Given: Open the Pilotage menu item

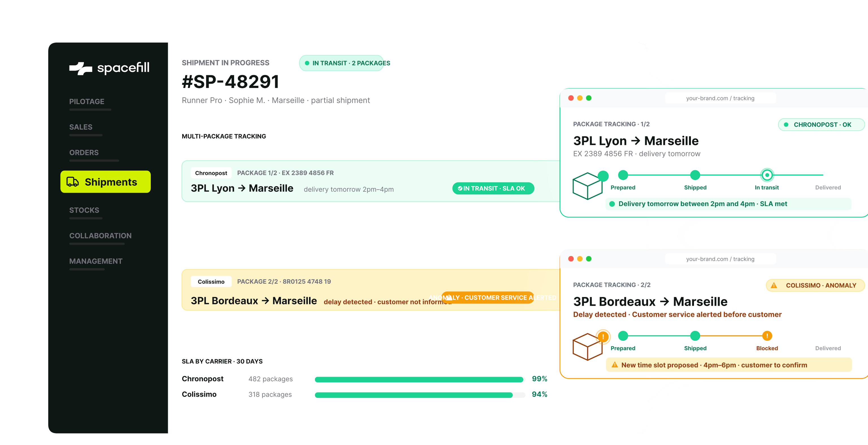Looking at the screenshot, I should click(x=86, y=101).
